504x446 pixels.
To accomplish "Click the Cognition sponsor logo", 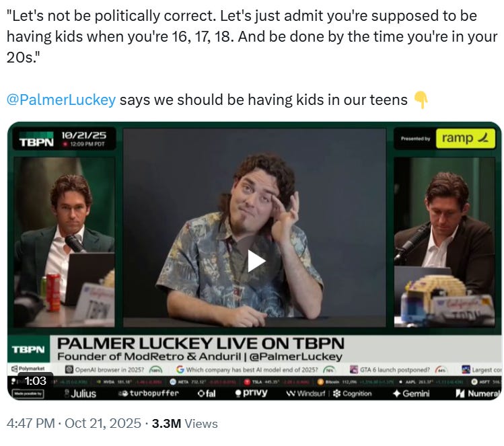I will click(353, 394).
